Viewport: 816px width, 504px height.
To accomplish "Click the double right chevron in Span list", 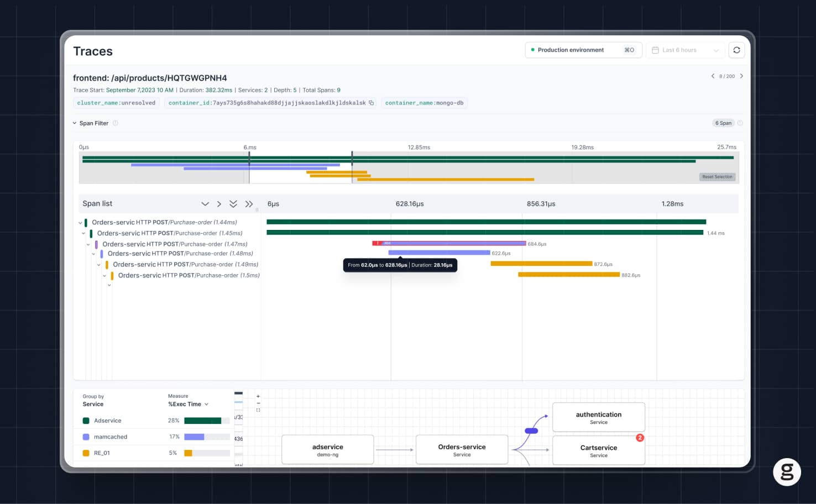I will (x=249, y=204).
